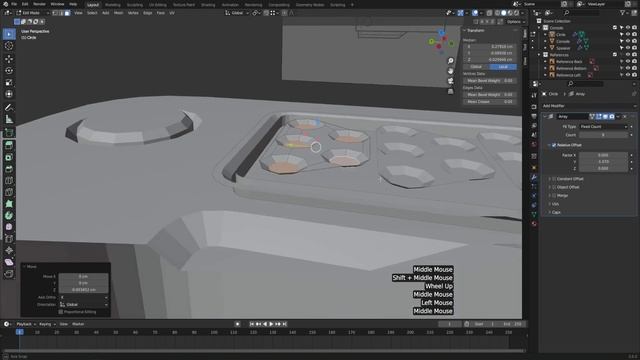Select the Extrude Region tool

pyautogui.click(x=9, y=145)
